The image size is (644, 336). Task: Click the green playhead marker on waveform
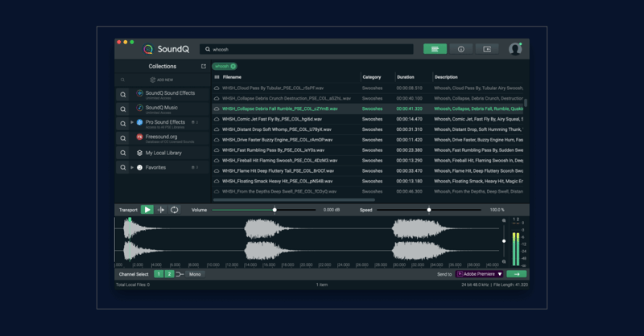point(130,220)
